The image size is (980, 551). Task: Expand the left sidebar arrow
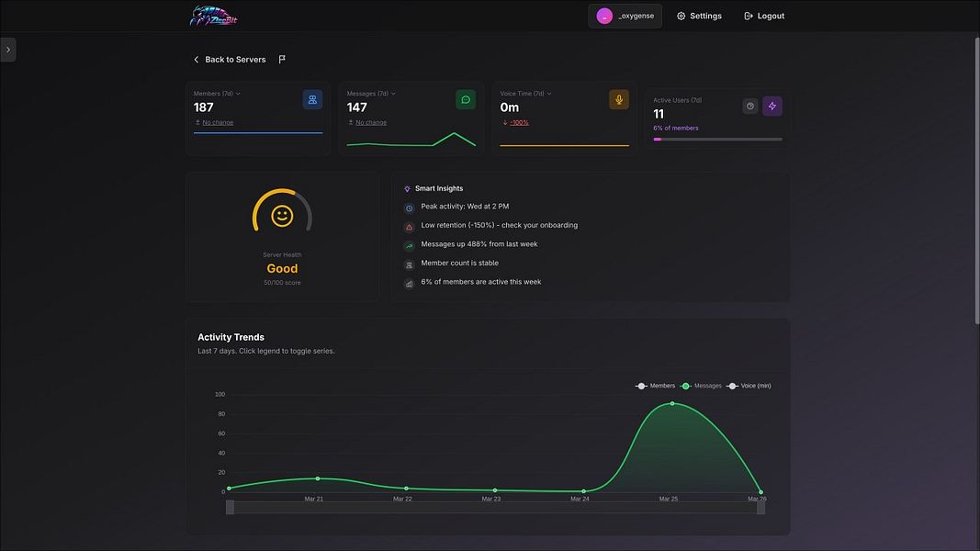coord(8,50)
